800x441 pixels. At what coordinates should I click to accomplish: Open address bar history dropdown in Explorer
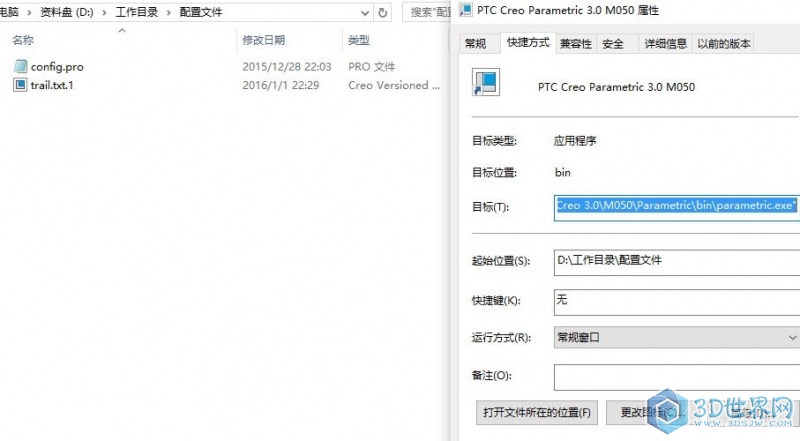(x=365, y=13)
